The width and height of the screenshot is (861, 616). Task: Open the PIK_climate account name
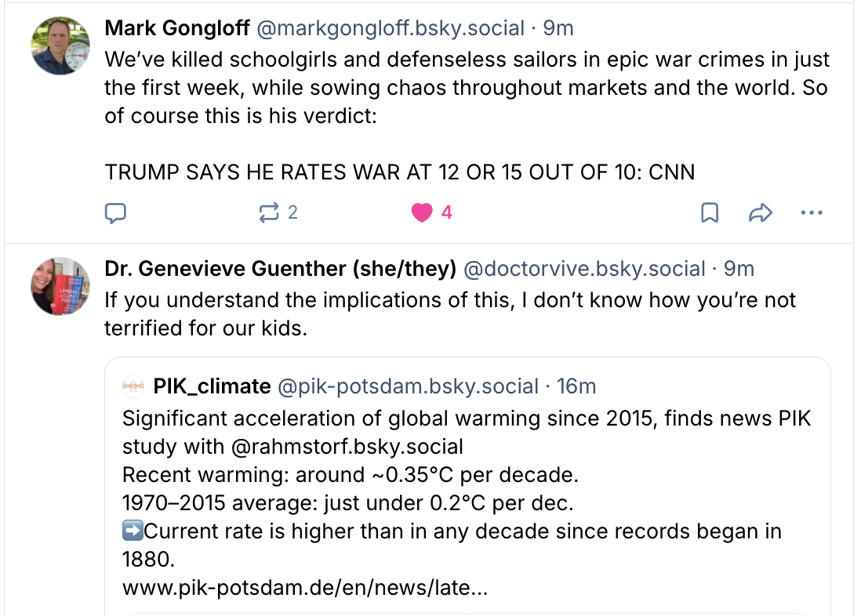pyautogui.click(x=213, y=386)
